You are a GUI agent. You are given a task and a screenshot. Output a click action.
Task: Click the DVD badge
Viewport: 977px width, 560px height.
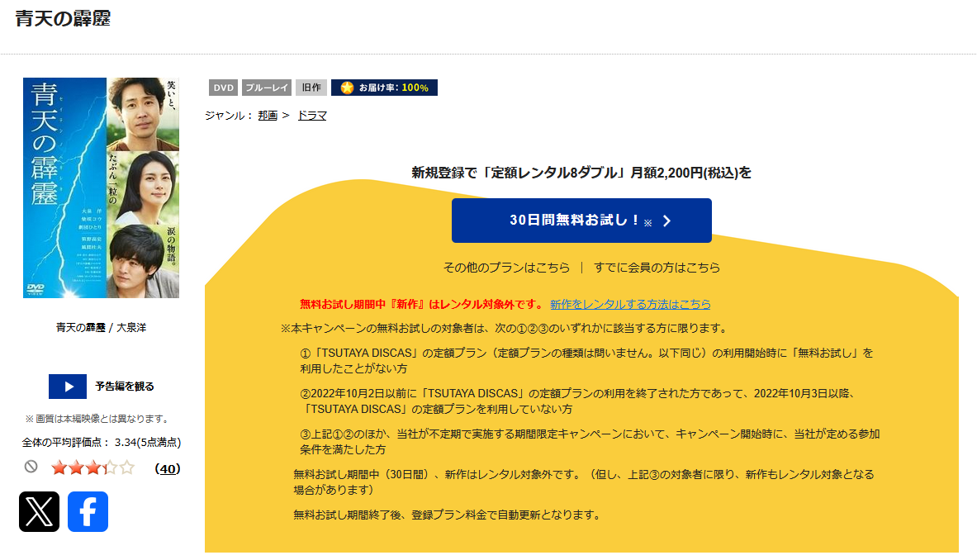coord(223,88)
